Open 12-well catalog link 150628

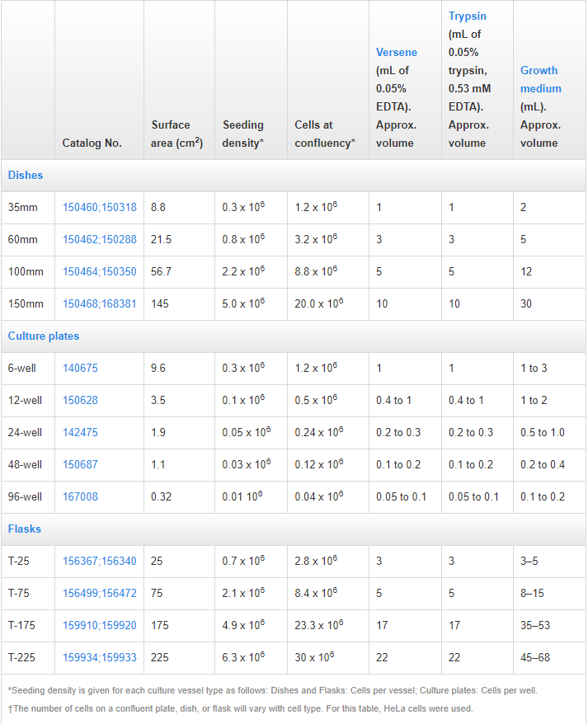[x=80, y=400]
